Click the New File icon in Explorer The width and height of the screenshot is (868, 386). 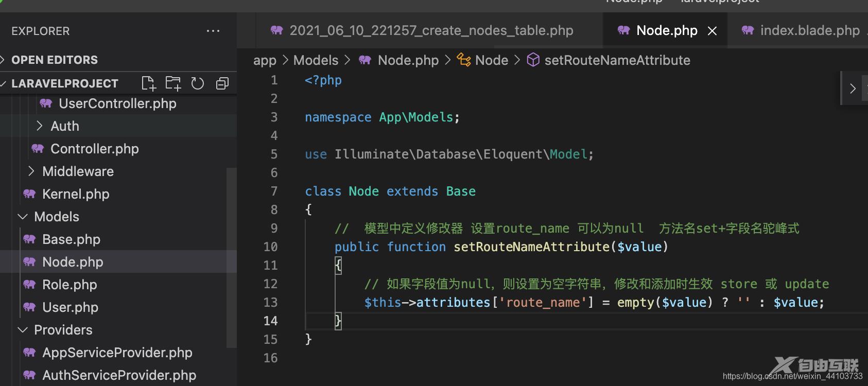[x=148, y=83]
